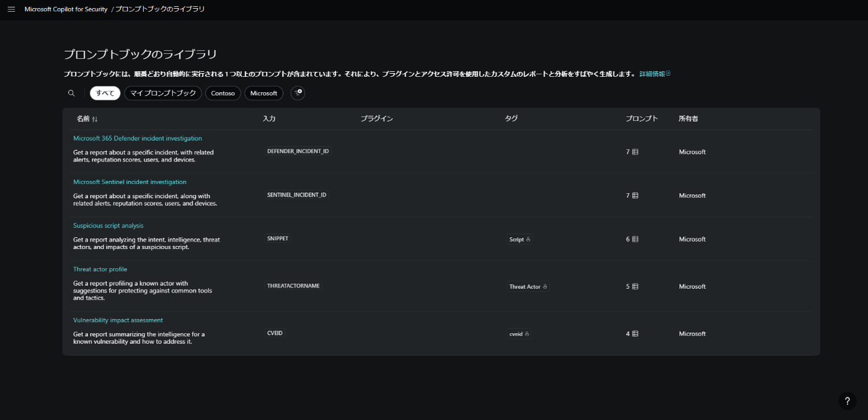Click prompt count 4 in Vulnerability row

628,333
